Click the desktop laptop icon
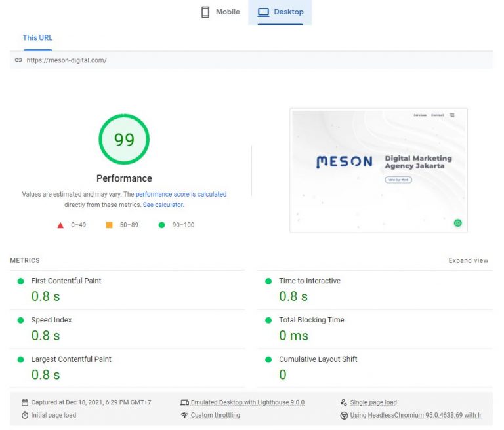Image resolution: width=504 pixels, height=430 pixels. [x=263, y=12]
